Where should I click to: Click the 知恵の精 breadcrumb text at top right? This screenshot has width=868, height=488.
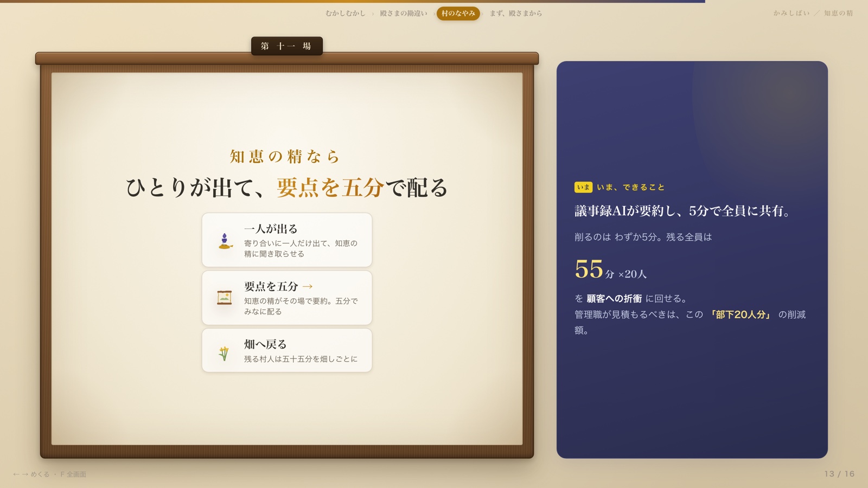(839, 13)
